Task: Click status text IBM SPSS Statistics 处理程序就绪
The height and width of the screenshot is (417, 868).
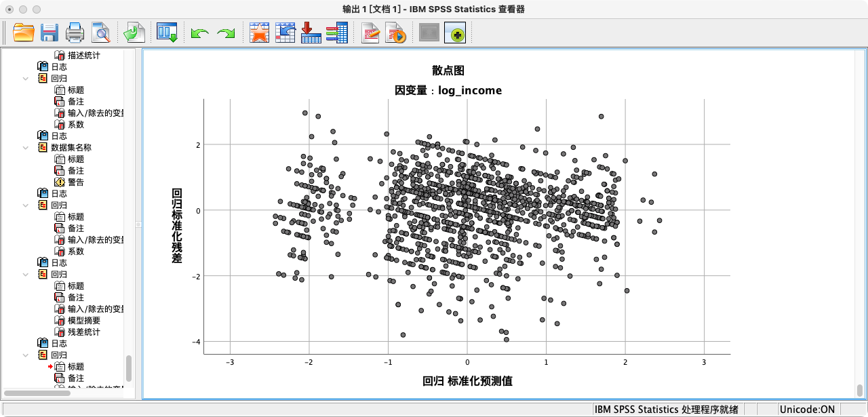Action: pyautogui.click(x=666, y=410)
